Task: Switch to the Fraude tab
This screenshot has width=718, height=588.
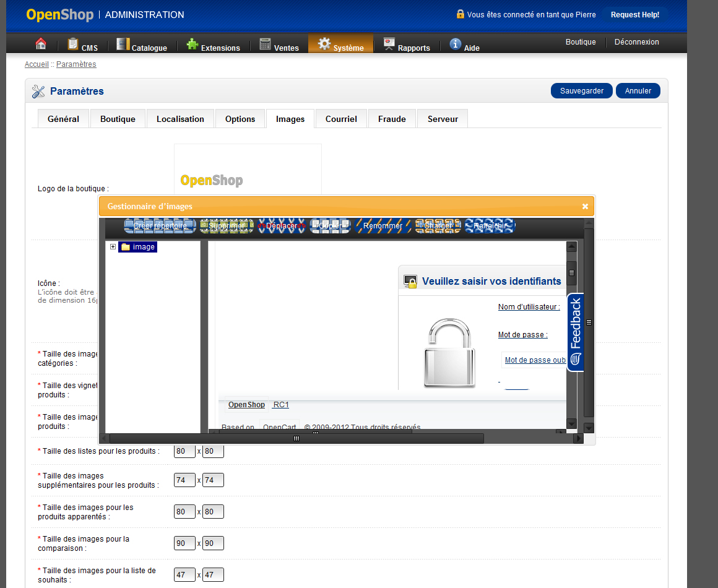Action: 392,119
